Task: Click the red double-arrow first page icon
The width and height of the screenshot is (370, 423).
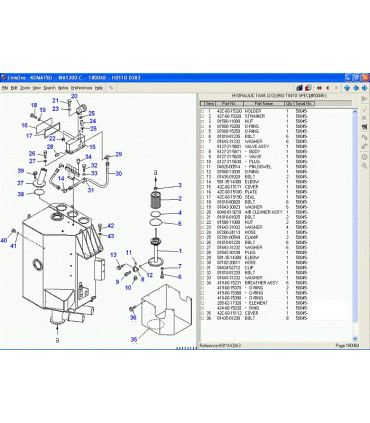Action: pos(319,88)
